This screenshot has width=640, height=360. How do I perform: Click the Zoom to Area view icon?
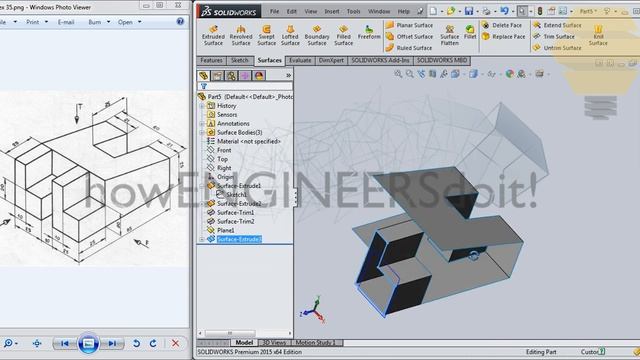point(409,74)
